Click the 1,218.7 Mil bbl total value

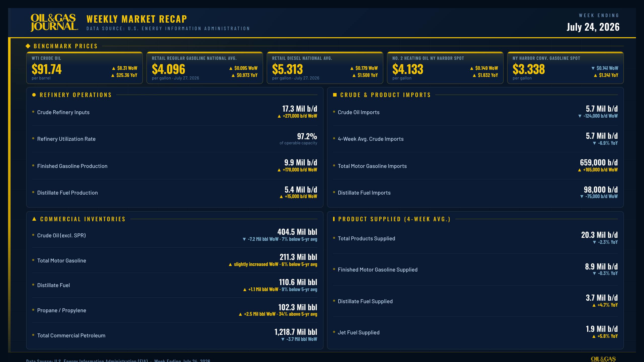pos(296,332)
